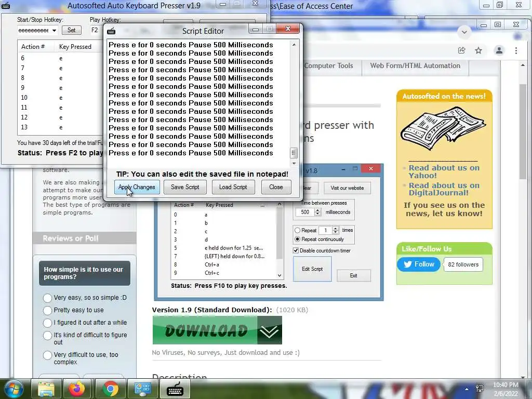Click Visit our website button
This screenshot has width=532, height=399.
pos(347,188)
